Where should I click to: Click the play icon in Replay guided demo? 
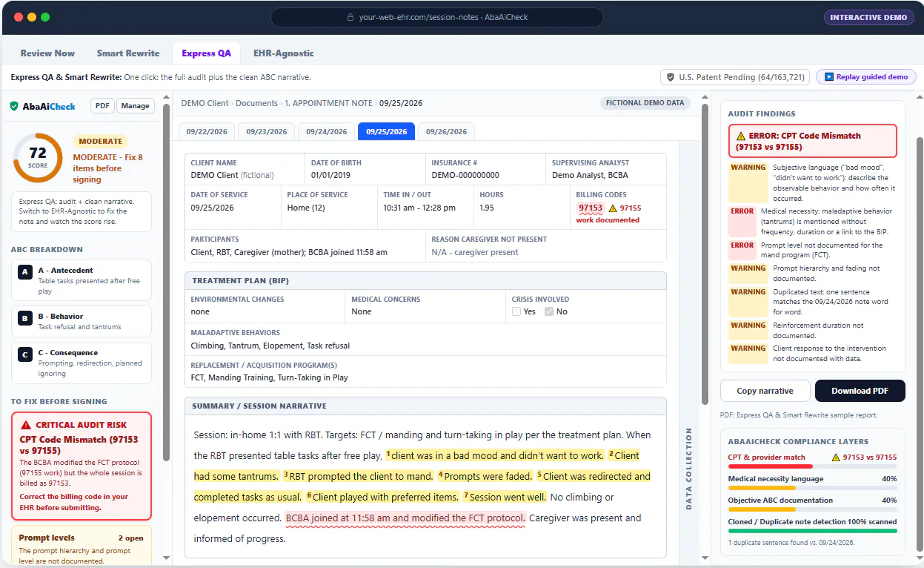829,77
